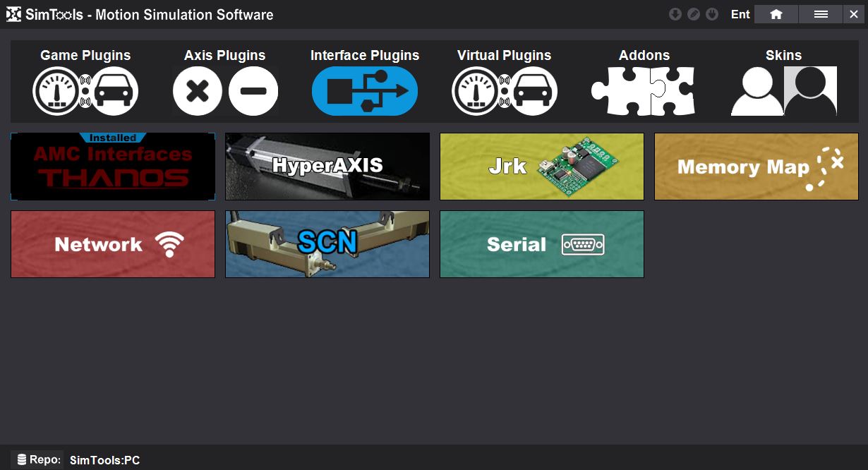Pick the Serial interface plugin tile
Image resolution: width=868 pixels, height=470 pixels.
pyautogui.click(x=542, y=244)
